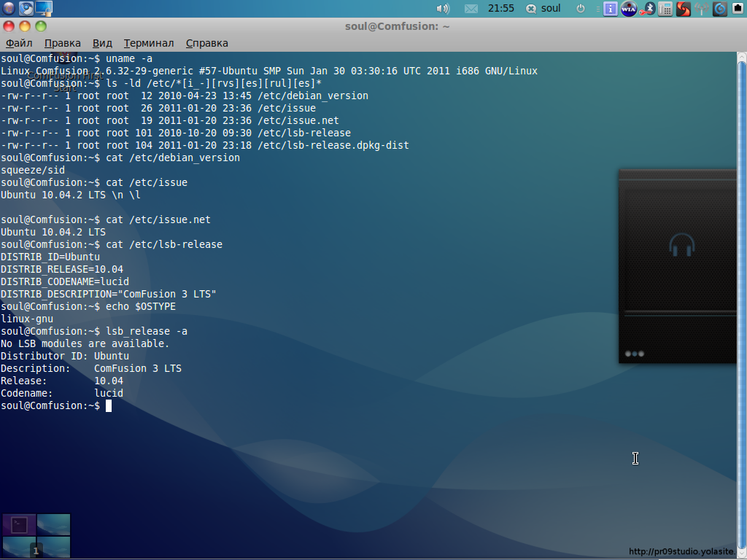Switch to top-left terminal workspace

click(x=19, y=525)
